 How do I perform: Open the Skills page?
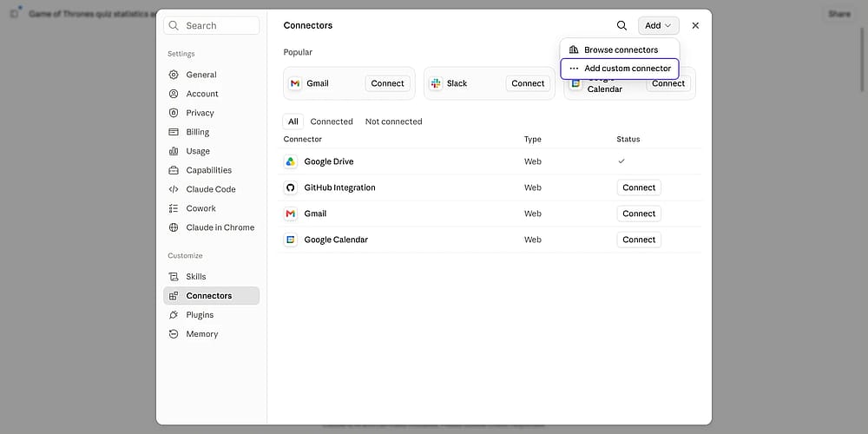211,277
